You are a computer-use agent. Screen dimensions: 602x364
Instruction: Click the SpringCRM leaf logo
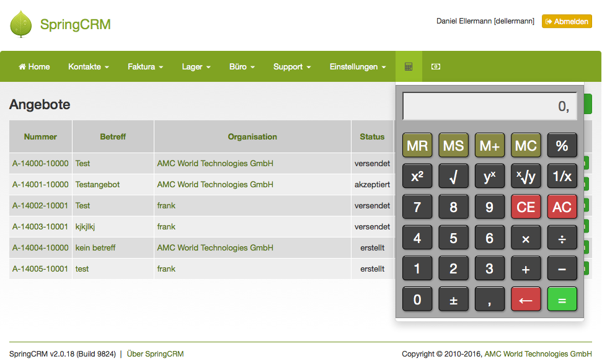(20, 24)
